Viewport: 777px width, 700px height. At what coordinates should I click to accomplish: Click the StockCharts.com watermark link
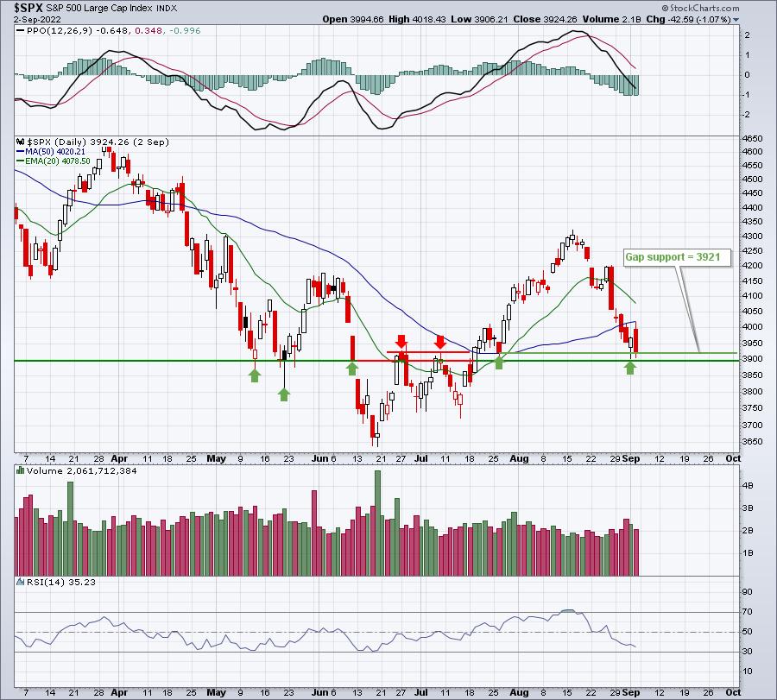[x=700, y=8]
